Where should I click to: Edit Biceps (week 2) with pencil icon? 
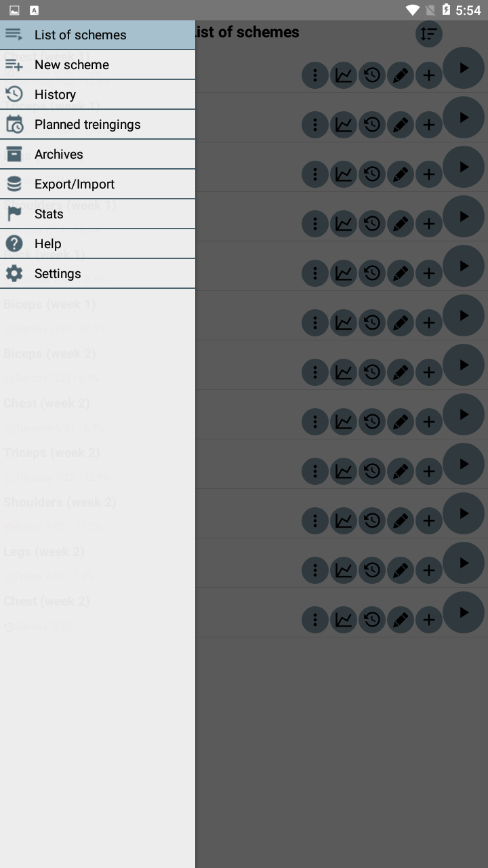(401, 372)
